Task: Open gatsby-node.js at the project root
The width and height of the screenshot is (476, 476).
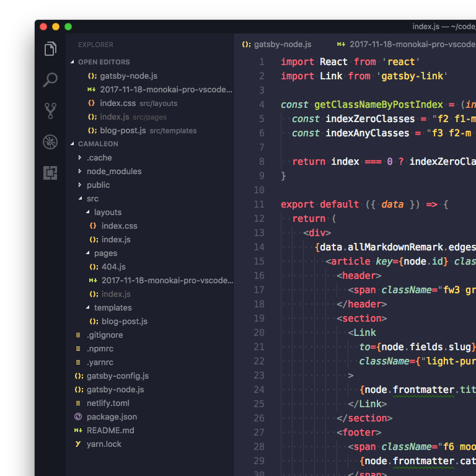Action: 115,389
